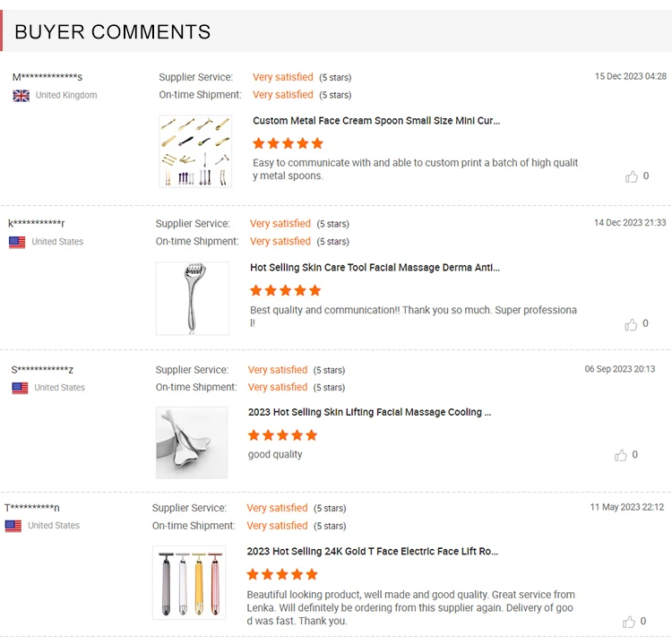Click the US flag beside k***********r

coord(17,242)
